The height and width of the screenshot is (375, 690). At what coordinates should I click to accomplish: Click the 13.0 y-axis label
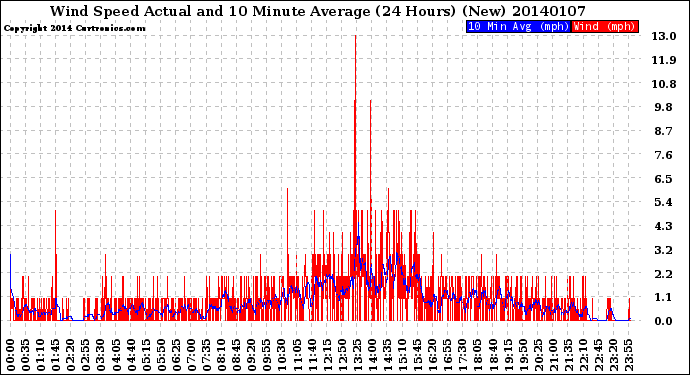[x=664, y=36]
